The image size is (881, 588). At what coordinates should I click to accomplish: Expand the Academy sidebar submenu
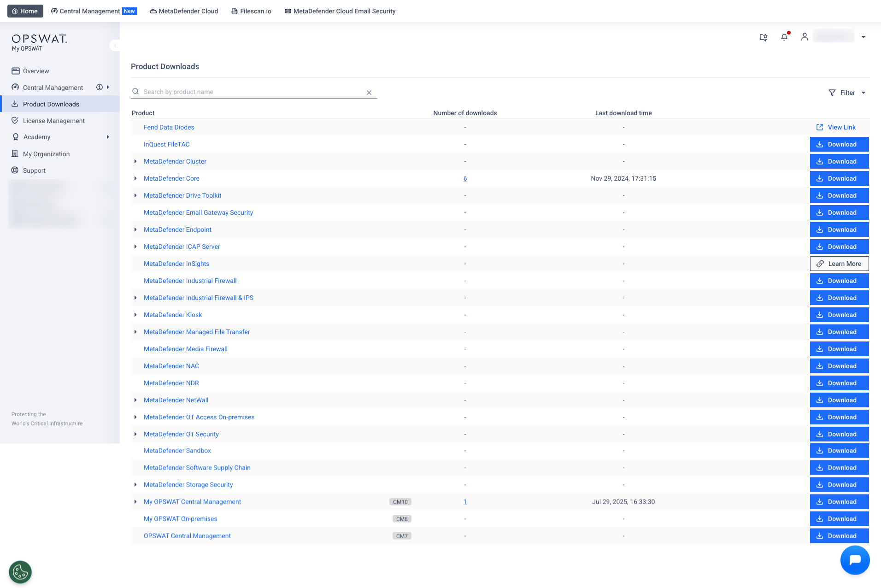108,137
